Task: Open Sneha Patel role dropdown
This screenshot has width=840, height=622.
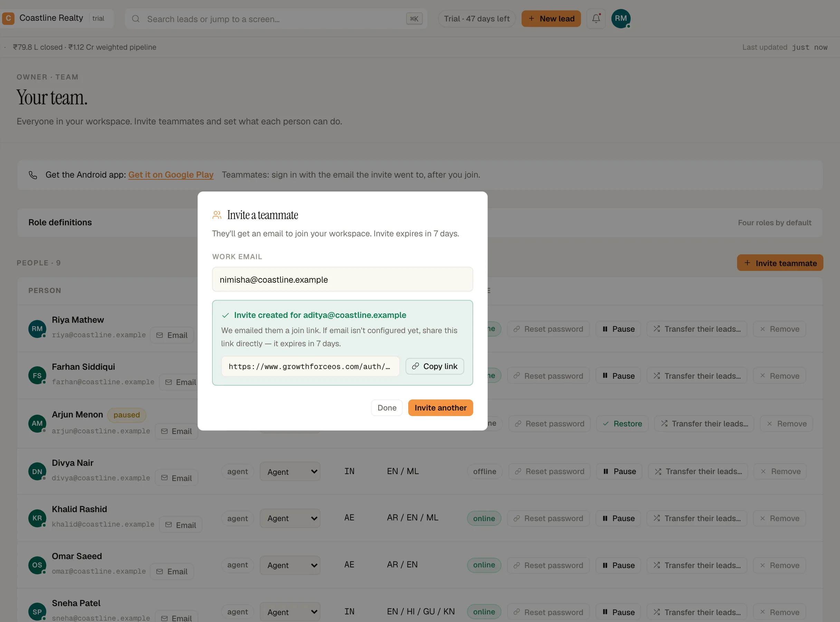Action: tap(290, 612)
